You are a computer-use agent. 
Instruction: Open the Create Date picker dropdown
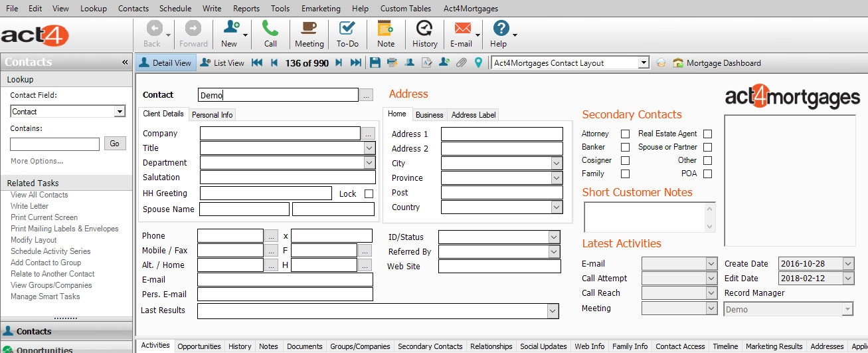pos(848,264)
